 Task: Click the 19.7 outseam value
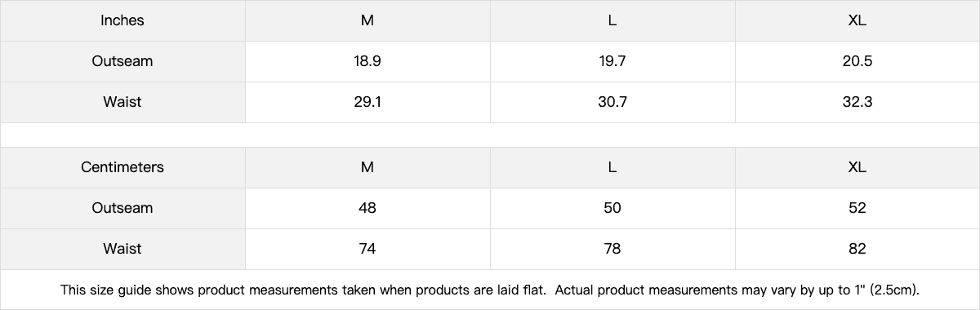point(612,61)
